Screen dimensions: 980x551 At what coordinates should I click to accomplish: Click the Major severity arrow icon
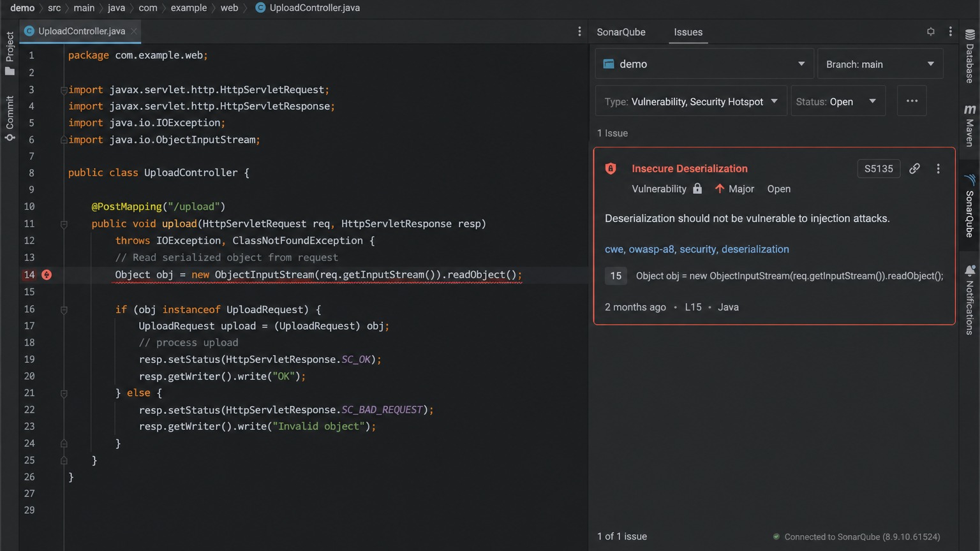click(x=720, y=188)
